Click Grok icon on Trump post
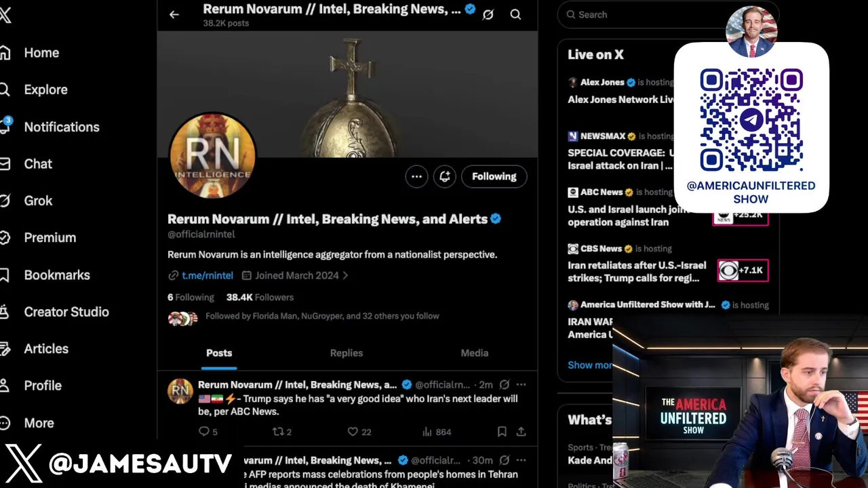Viewport: 868px width, 488px height. point(504,384)
